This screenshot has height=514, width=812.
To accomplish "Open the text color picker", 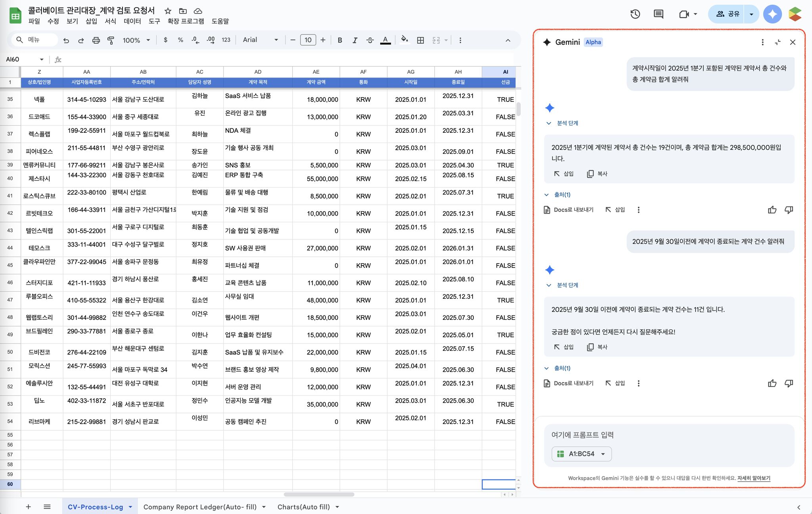I will click(385, 40).
